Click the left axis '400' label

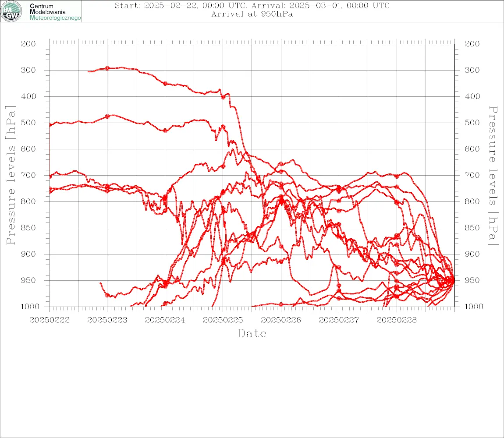28,96
